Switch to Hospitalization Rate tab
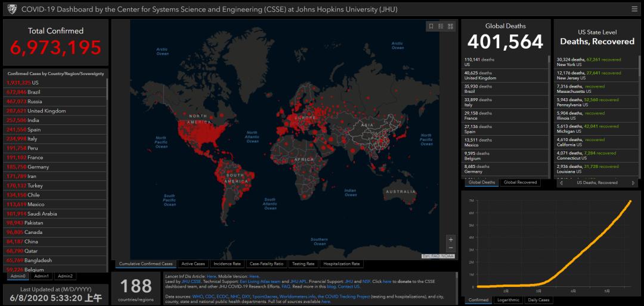The image size is (644, 306). (341, 264)
